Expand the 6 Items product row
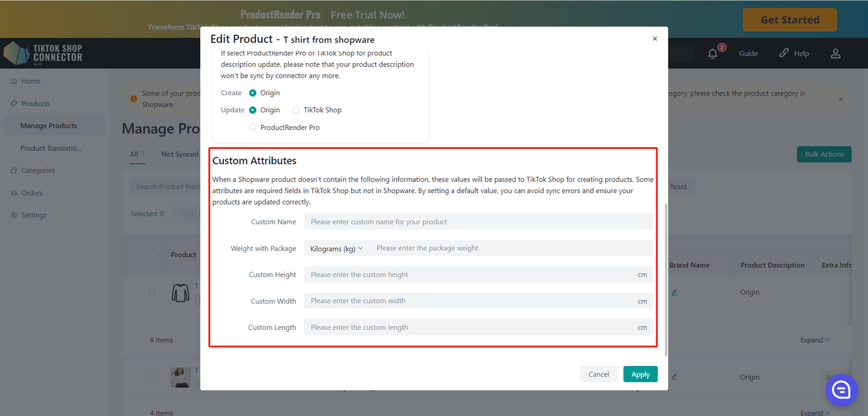This screenshot has height=416, width=868. (814, 340)
